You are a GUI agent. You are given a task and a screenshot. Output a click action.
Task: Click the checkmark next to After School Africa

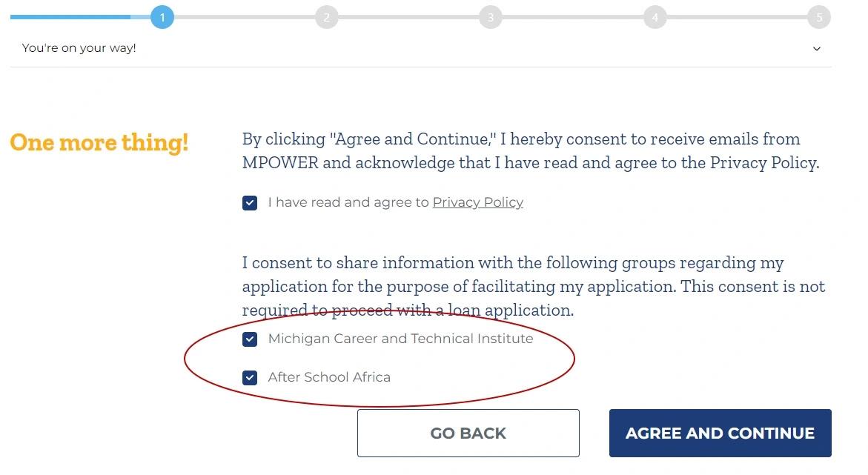pos(250,377)
